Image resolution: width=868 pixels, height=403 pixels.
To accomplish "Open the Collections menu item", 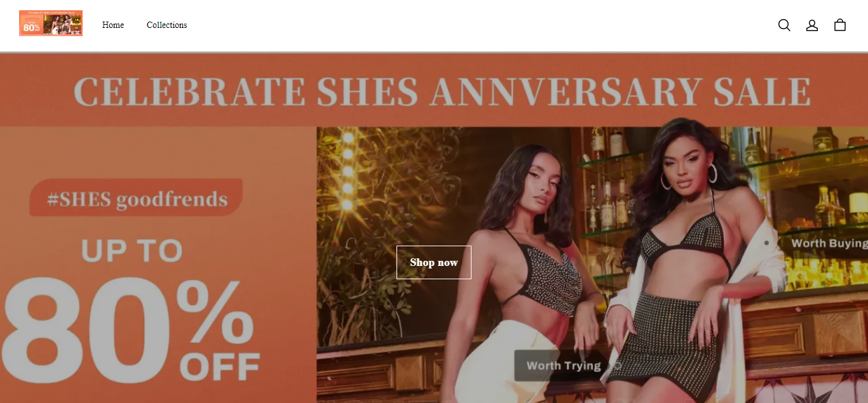I will point(166,25).
